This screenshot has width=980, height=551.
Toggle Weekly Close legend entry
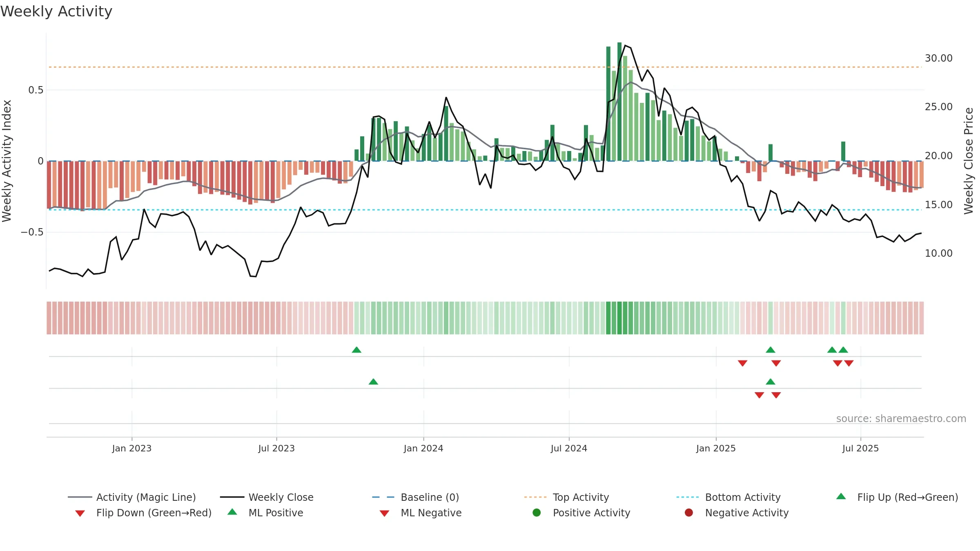point(267,497)
